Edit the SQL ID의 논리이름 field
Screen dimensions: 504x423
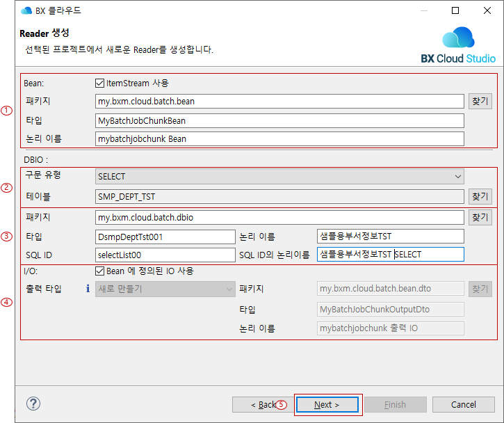[390, 255]
